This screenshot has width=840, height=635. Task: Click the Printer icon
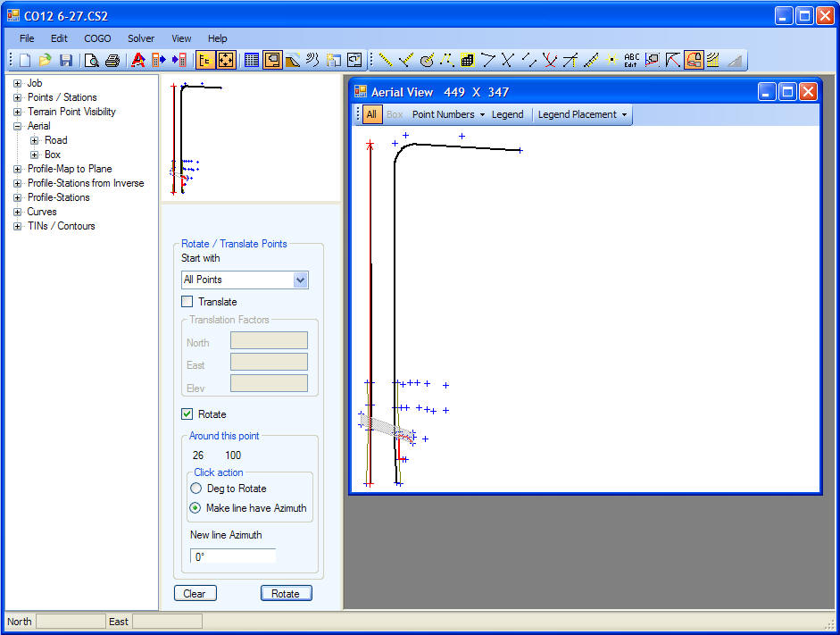coord(112,60)
